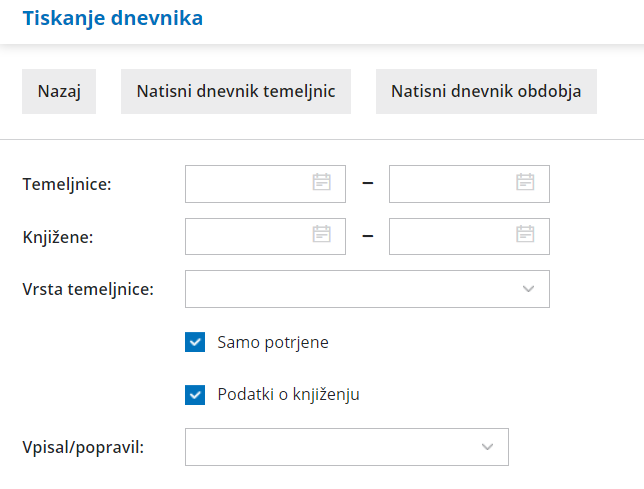Uncheck the Podatki o knjiženju checkbox
This screenshot has height=489, width=644.
(195, 394)
